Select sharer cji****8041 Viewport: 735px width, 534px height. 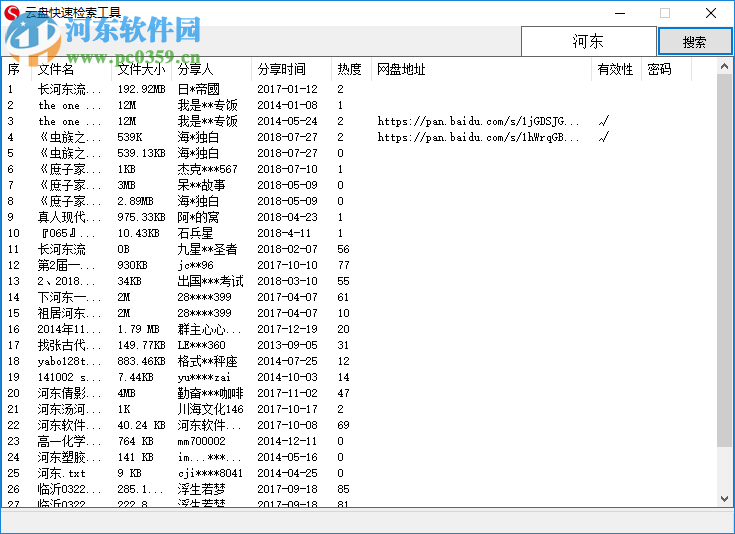coord(210,473)
